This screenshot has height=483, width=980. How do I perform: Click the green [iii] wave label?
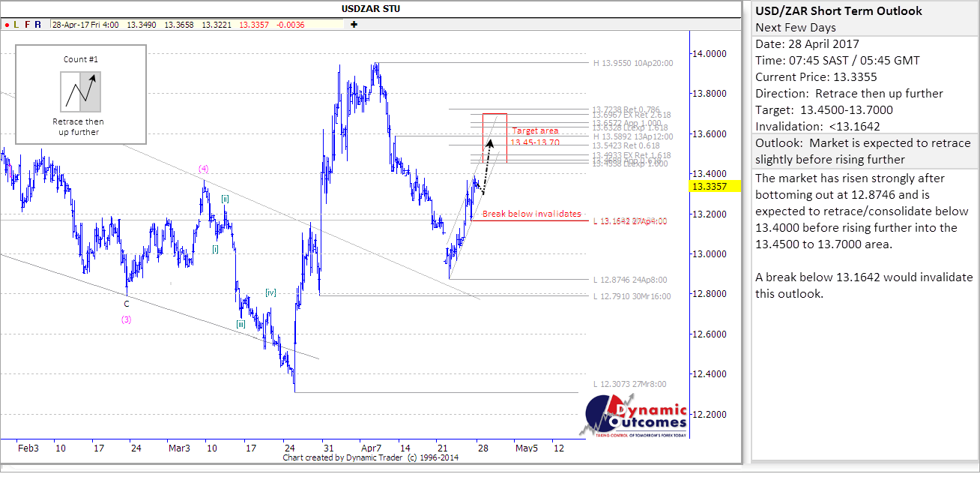241,324
